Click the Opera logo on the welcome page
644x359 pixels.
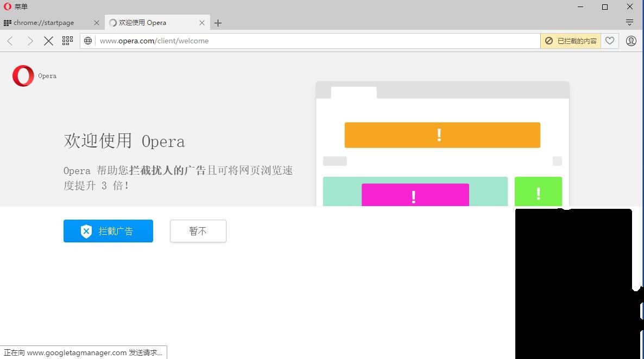(x=23, y=75)
